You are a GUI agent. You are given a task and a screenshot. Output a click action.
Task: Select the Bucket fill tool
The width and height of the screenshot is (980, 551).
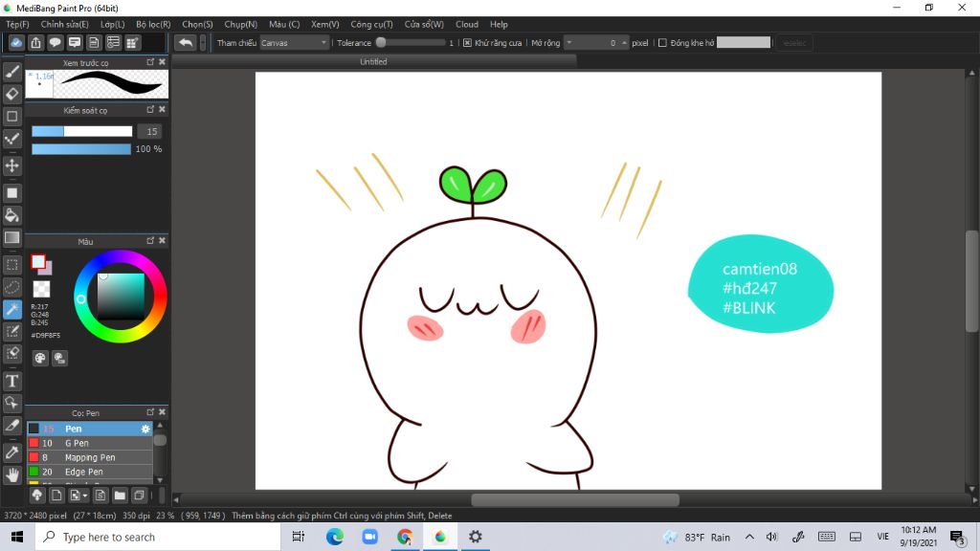11,215
